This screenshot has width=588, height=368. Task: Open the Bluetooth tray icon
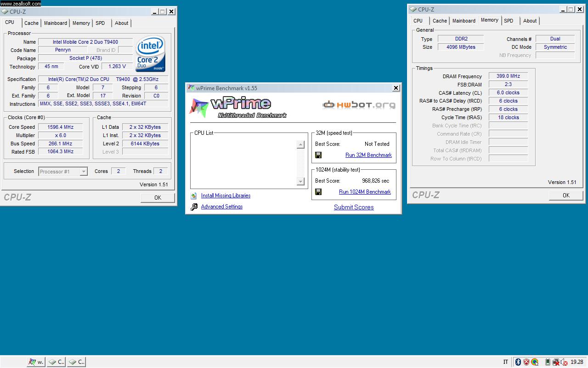pyautogui.click(x=518, y=362)
